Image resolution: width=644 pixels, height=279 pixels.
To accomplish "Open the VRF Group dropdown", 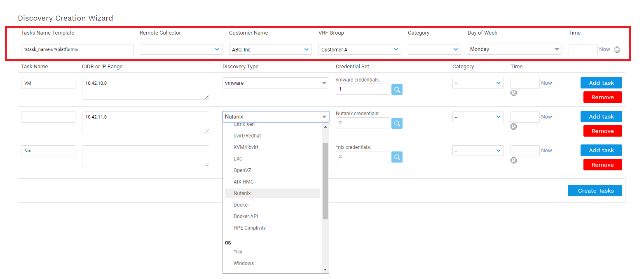I will tap(360, 49).
